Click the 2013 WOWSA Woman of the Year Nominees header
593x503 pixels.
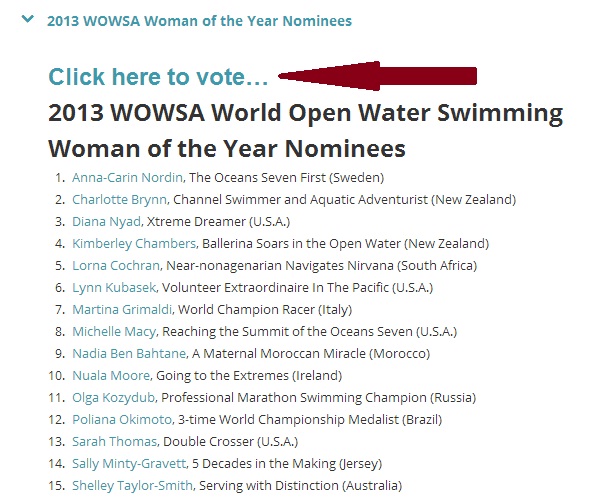199,21
